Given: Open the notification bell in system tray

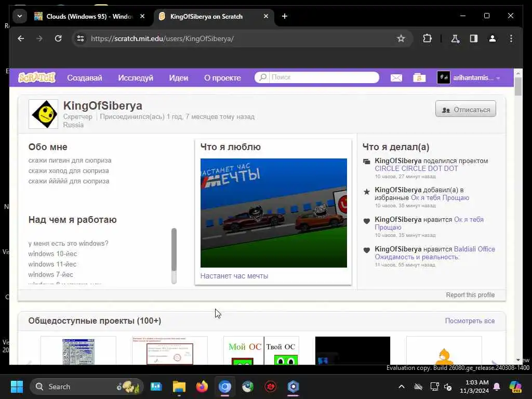Looking at the screenshot, I should click(x=497, y=387).
